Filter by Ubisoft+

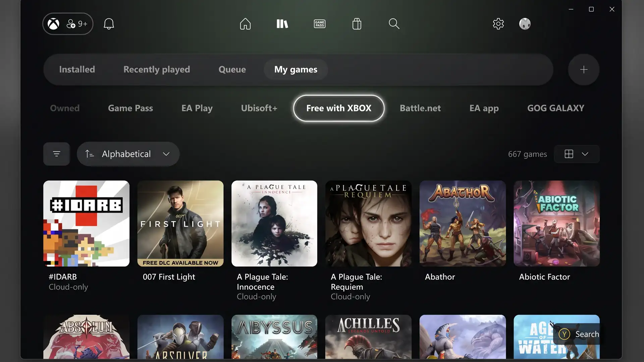click(259, 108)
